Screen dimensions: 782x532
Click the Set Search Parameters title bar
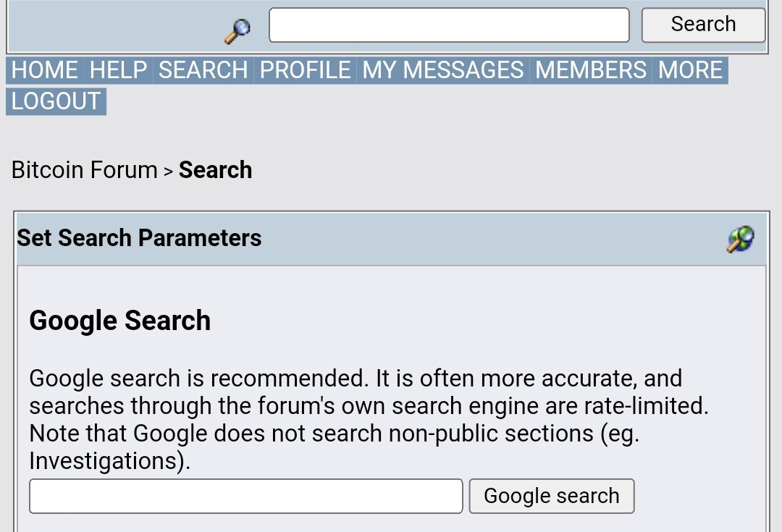pyautogui.click(x=392, y=239)
